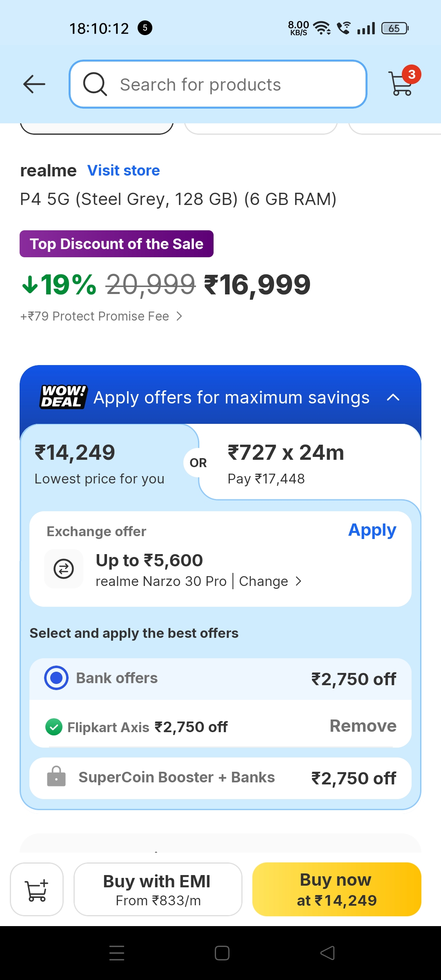Viewport: 441px width, 980px height.
Task: Tap the back arrow icon
Action: [34, 85]
